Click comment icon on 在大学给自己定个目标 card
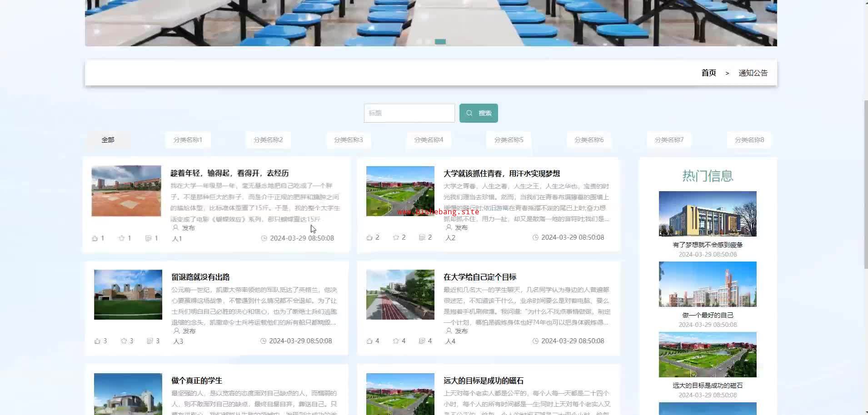This screenshot has width=868, height=415. (422, 341)
